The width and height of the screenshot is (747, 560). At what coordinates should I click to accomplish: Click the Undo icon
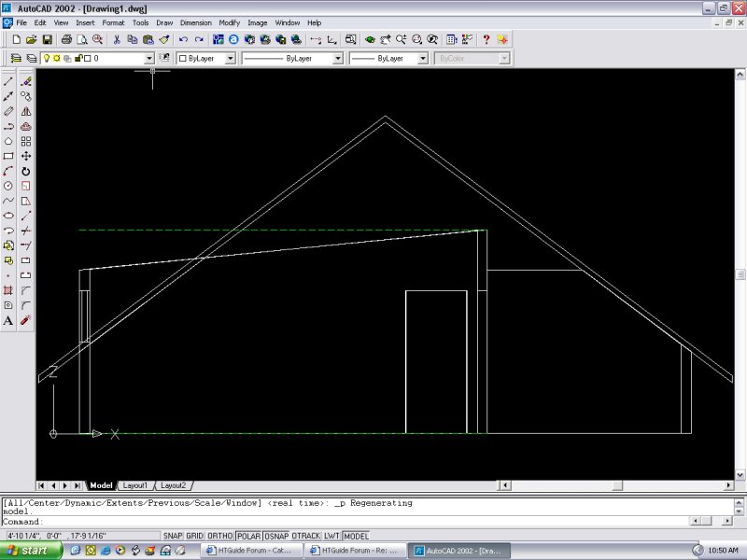click(183, 39)
